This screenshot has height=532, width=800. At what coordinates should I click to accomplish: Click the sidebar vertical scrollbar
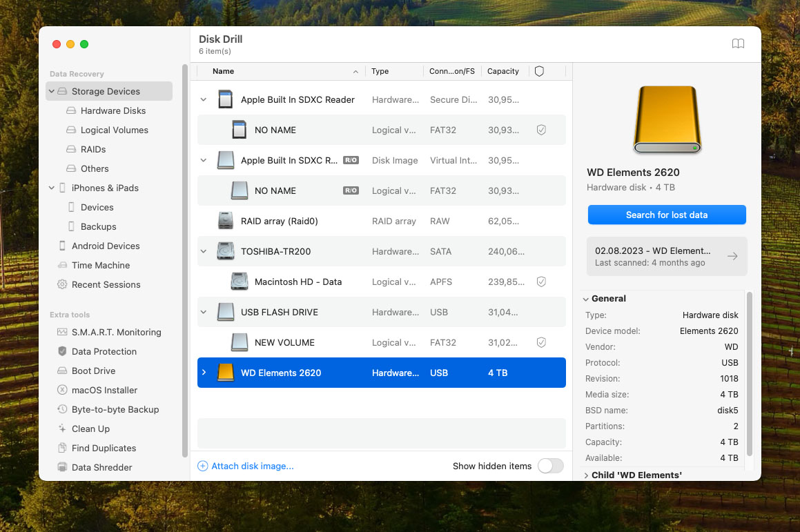[x=185, y=260]
